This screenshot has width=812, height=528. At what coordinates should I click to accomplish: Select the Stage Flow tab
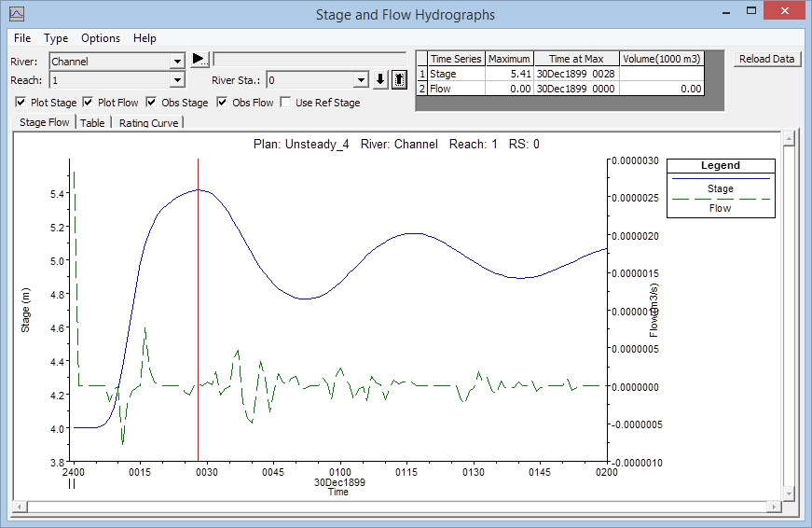(45, 122)
